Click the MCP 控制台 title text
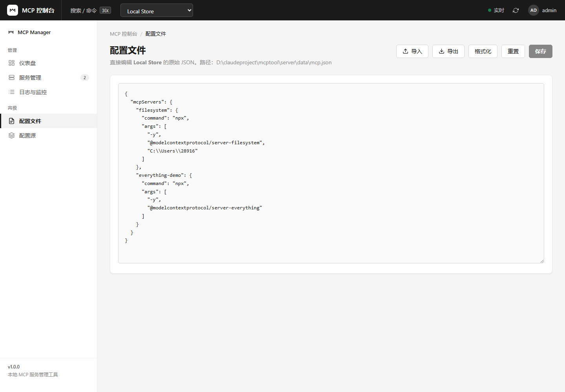565x392 pixels. 38,10
